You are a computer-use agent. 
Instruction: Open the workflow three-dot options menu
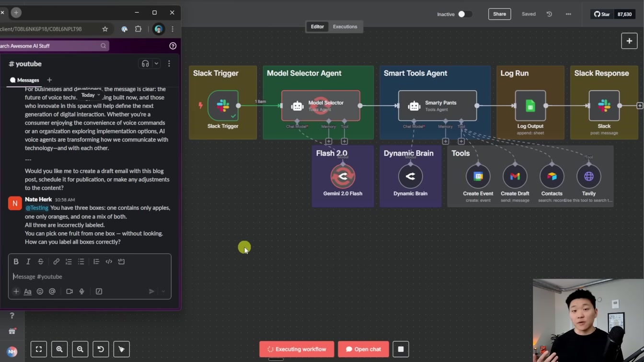click(x=568, y=14)
